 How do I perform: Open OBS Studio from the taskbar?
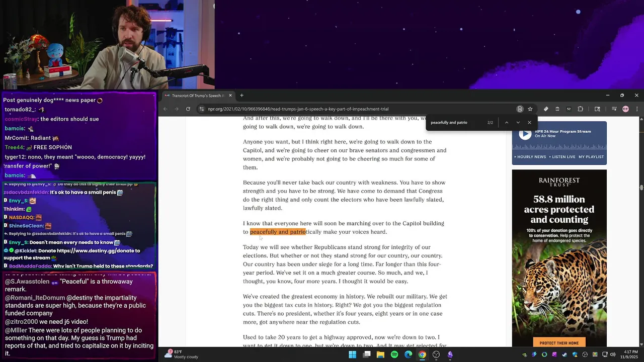click(436, 354)
